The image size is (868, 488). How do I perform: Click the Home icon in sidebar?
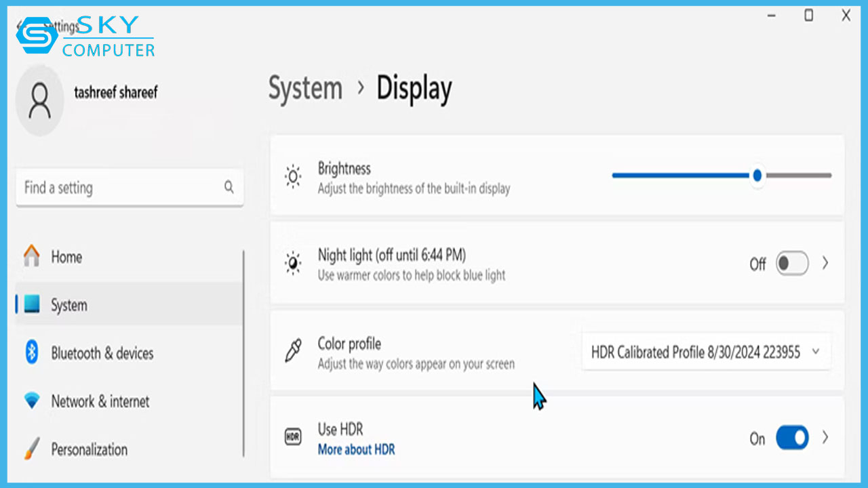click(32, 256)
